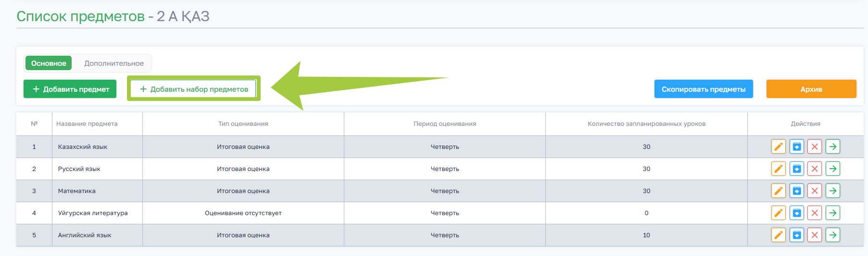Click the pencil edit icon for Математика
868x256 pixels.
pos(778,191)
